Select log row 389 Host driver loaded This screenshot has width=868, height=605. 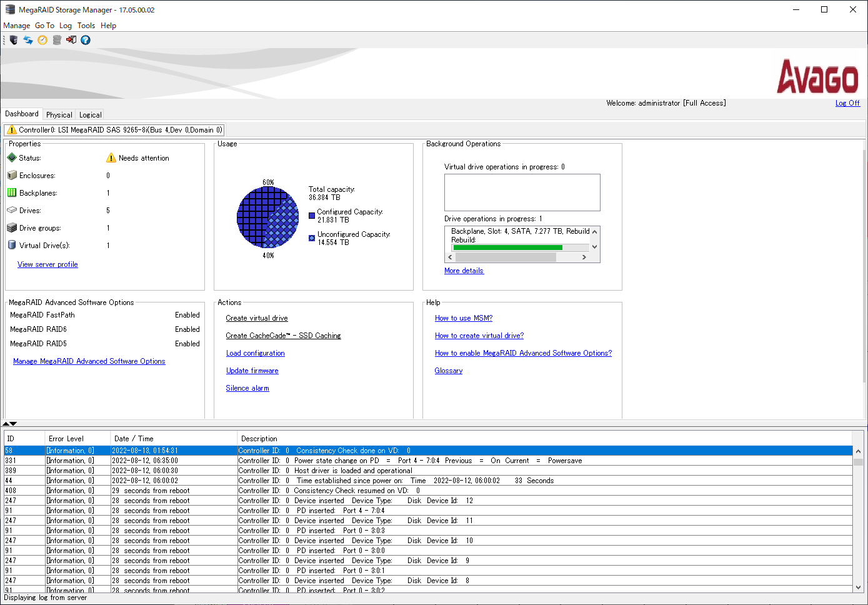(x=428, y=471)
